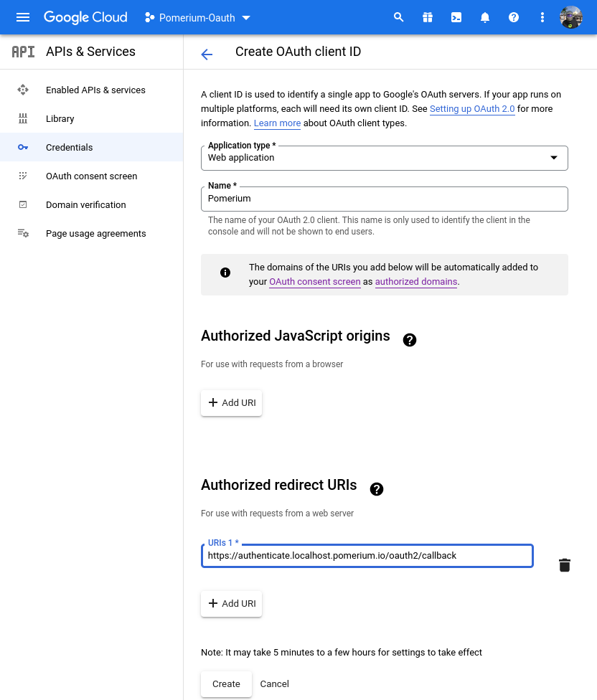Add a new JavaScript origin URI
Image resolution: width=597 pixels, height=700 pixels.
point(231,402)
